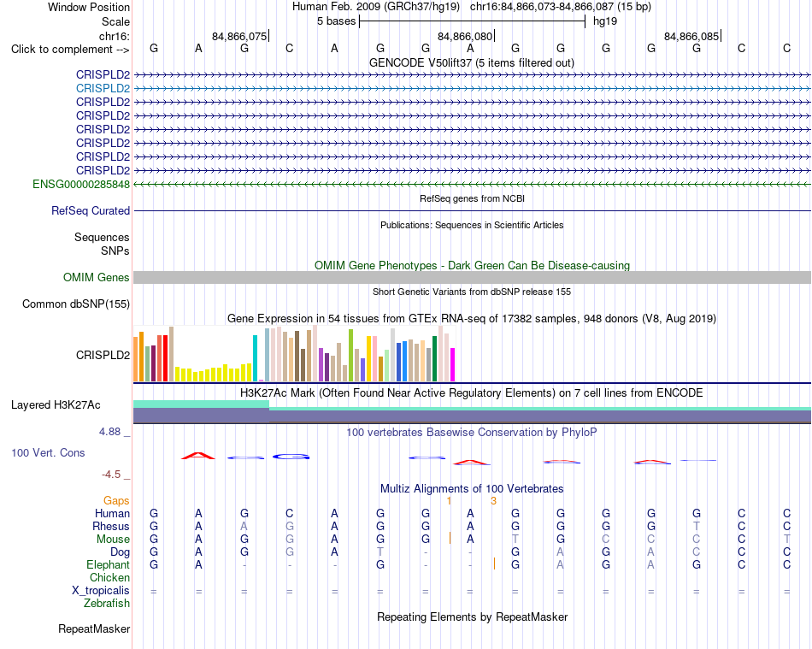Image resolution: width=812 pixels, height=649 pixels.
Task: Open the RefSeq Curated track label
Action: point(91,211)
